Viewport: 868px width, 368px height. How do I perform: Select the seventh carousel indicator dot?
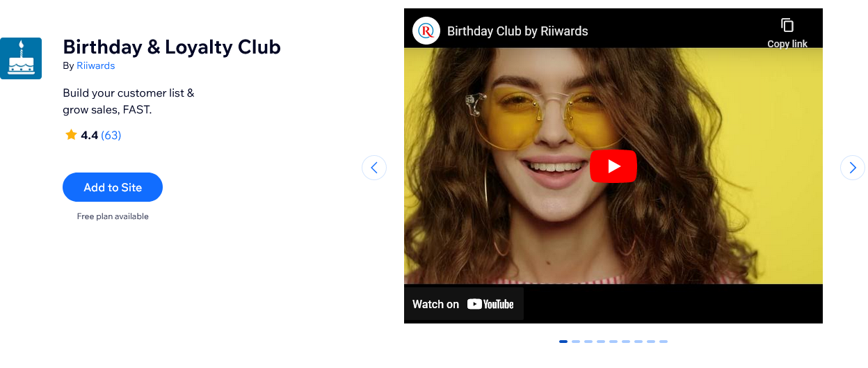point(638,342)
